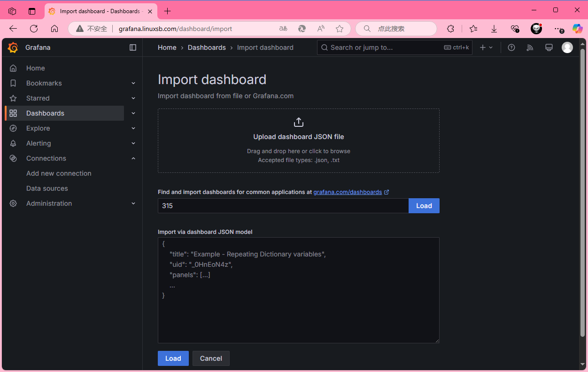Expand the Dashboards section chevron
The width and height of the screenshot is (588, 372).
[133, 113]
